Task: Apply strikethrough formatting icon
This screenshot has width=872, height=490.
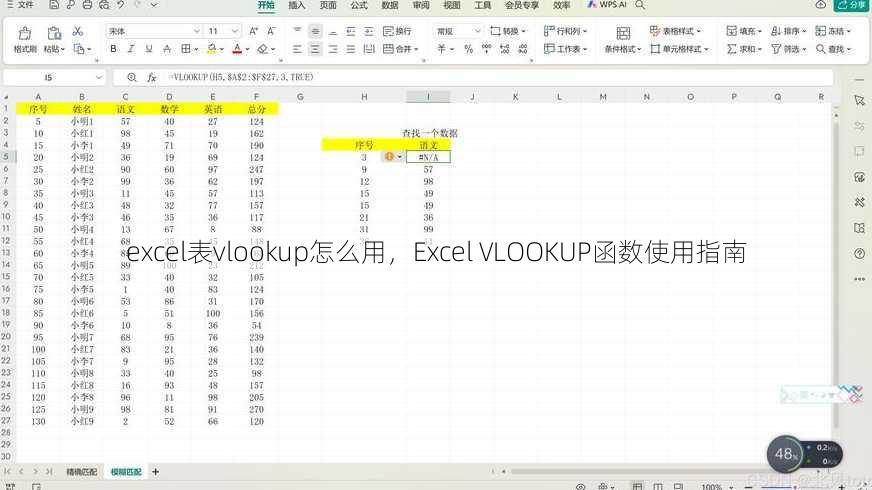Action: tap(167, 49)
